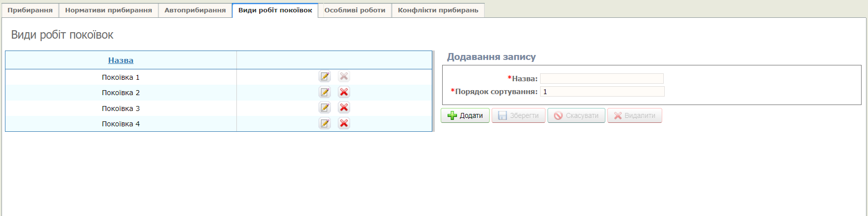Remove Покоївка 3 with red X

(x=344, y=108)
